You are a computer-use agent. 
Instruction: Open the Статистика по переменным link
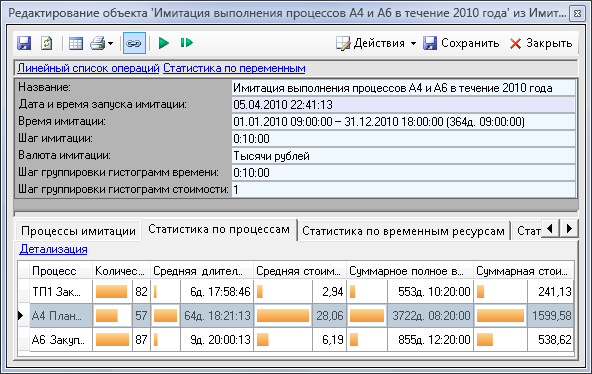pyautogui.click(x=234, y=68)
